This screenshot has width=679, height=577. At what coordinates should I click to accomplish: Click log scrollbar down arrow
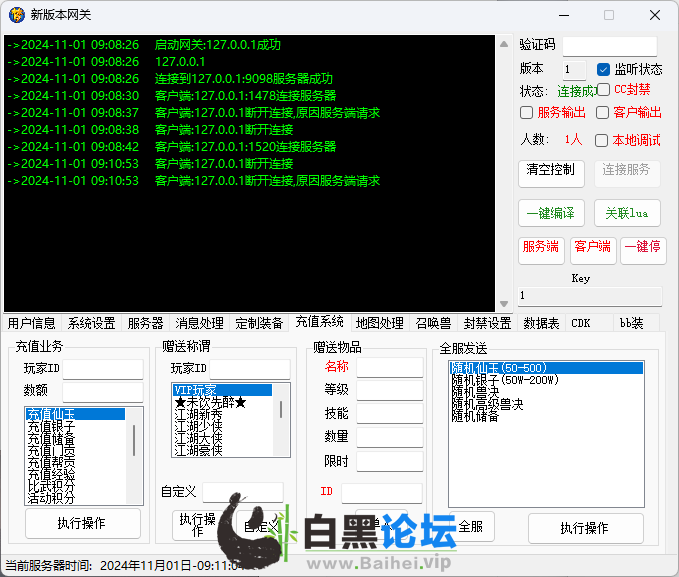(x=505, y=304)
